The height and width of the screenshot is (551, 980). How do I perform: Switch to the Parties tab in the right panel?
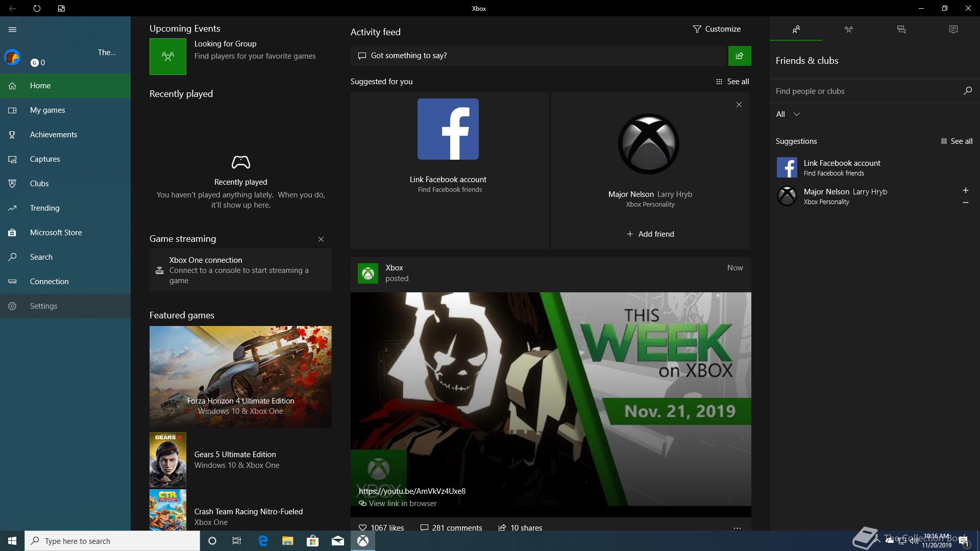pos(849,30)
